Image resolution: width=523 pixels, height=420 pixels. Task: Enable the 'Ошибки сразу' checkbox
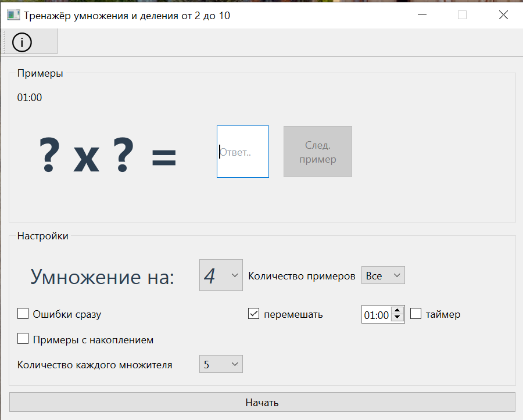pos(23,313)
